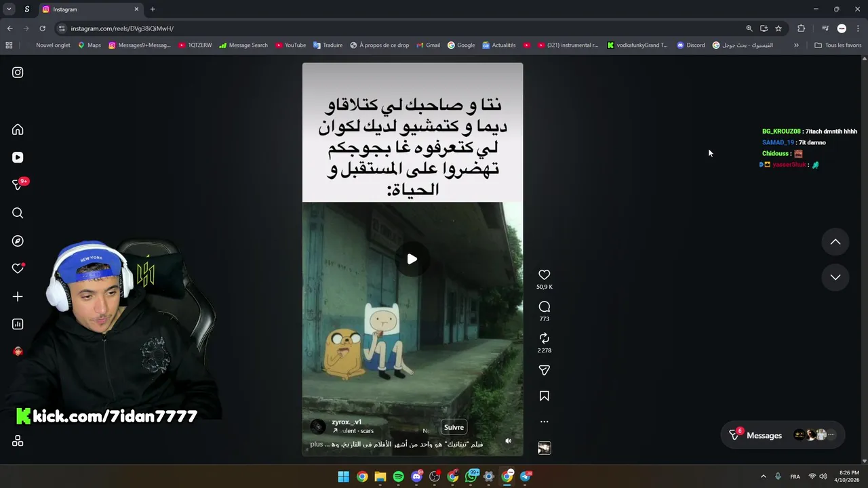The height and width of the screenshot is (488, 868).
Task: Open the 'Message Search' bookmark
Action: [243, 45]
